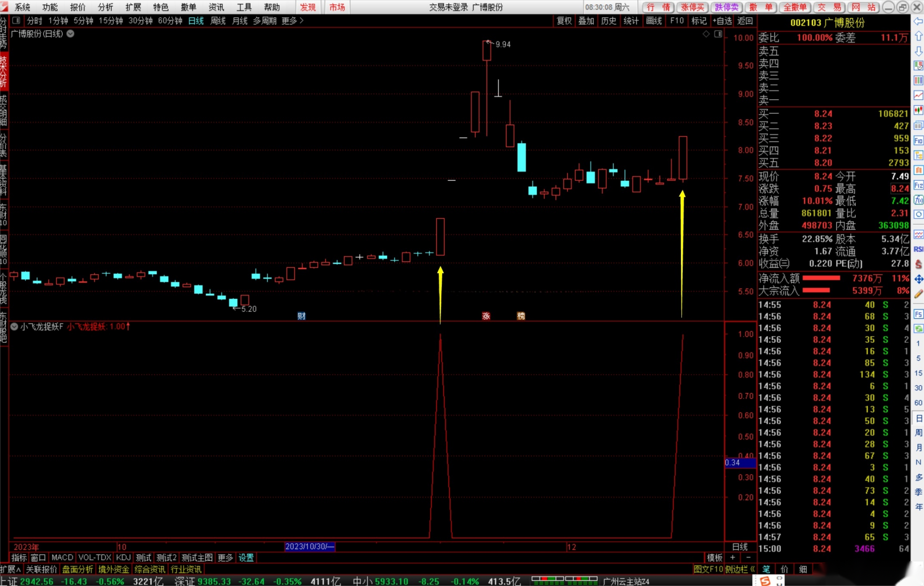Click the 涨停买 button

tap(692, 7)
